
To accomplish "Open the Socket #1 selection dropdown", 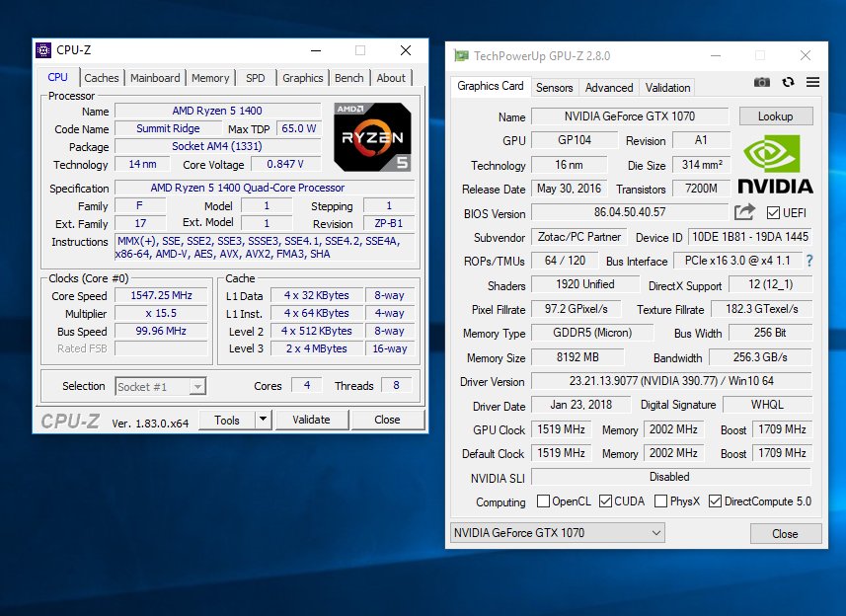I will pos(160,387).
